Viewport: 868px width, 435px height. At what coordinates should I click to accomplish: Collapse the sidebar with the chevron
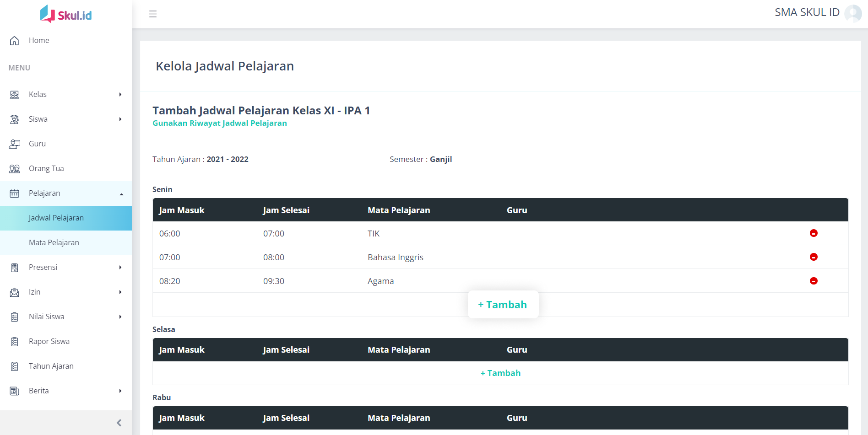(119, 423)
